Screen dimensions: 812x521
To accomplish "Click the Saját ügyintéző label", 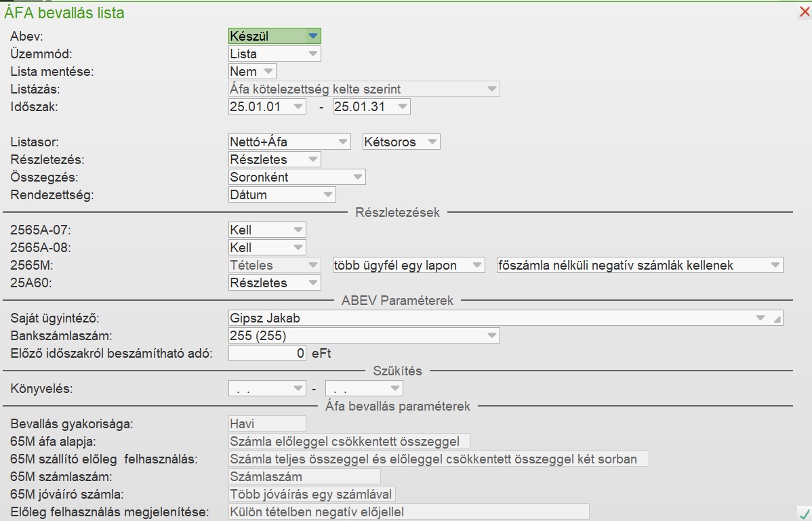I will click(55, 318).
